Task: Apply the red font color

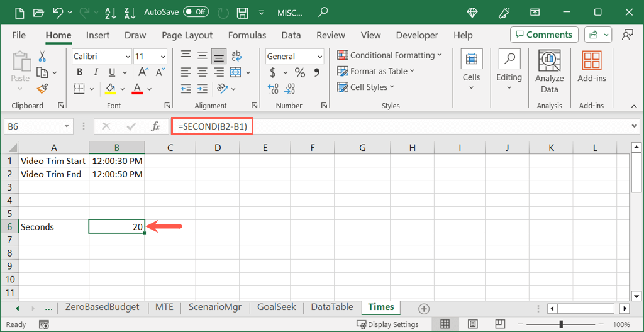Action: click(137, 88)
